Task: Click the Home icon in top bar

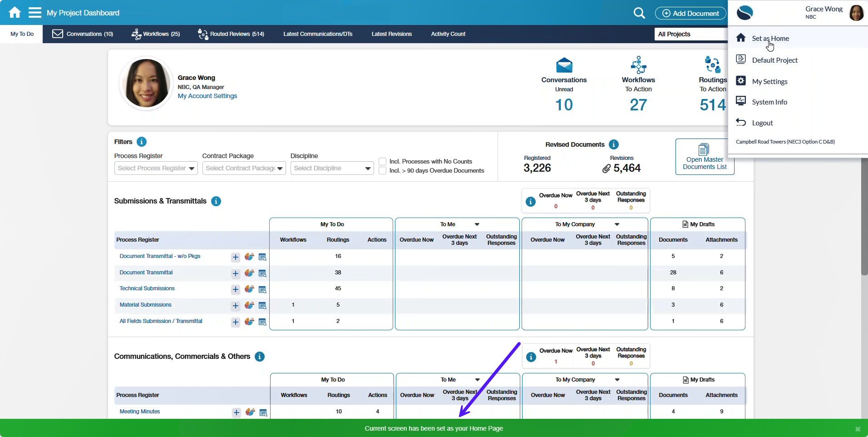Action: tap(15, 12)
